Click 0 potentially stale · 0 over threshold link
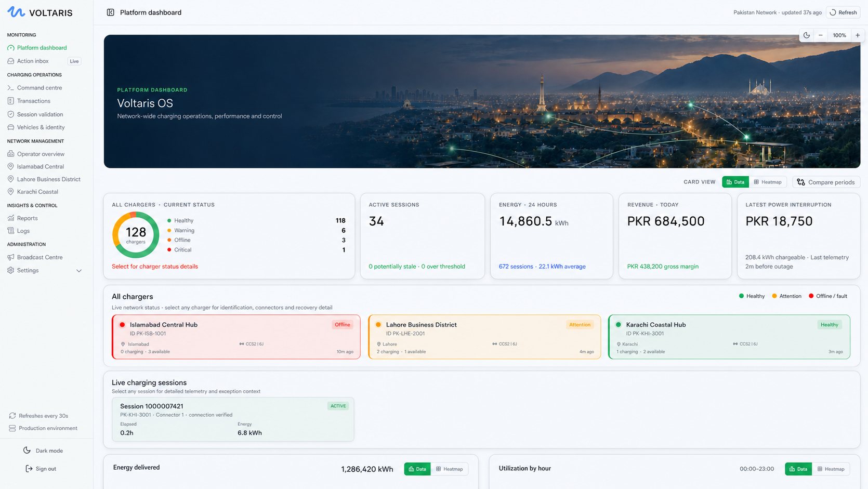This screenshot has height=489, width=868. click(x=417, y=267)
